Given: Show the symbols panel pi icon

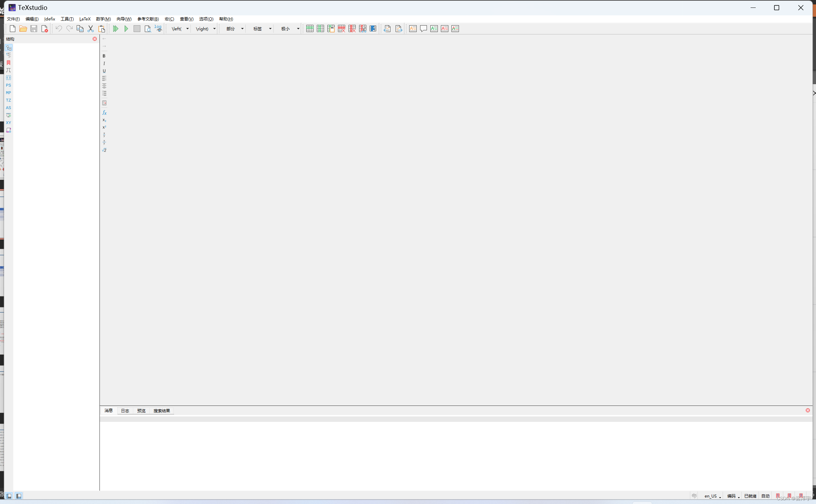Looking at the screenshot, I should pos(9,70).
